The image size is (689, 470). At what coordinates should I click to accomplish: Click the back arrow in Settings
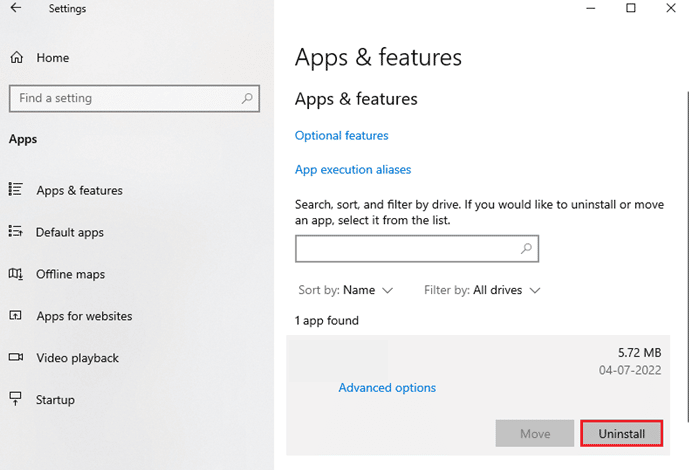pyautogui.click(x=16, y=9)
